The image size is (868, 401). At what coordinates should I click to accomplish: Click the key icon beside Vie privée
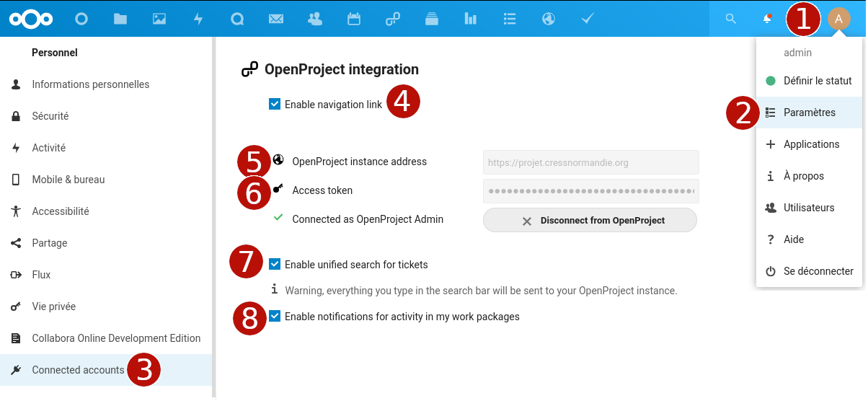pyautogui.click(x=16, y=307)
